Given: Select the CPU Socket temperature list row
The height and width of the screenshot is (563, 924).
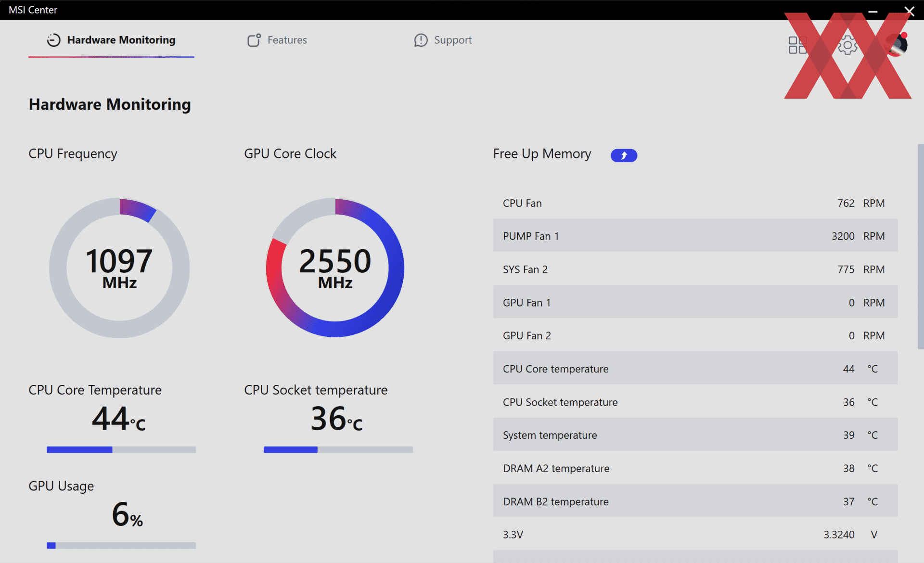Looking at the screenshot, I should tap(695, 402).
